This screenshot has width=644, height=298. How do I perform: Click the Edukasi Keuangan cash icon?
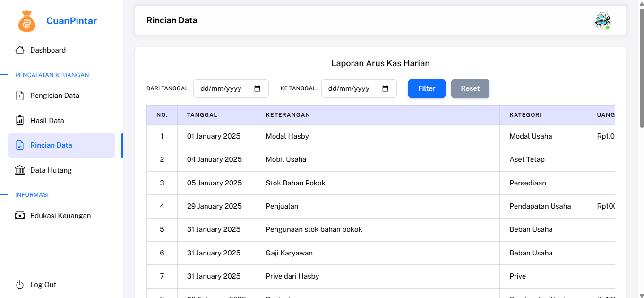click(20, 216)
